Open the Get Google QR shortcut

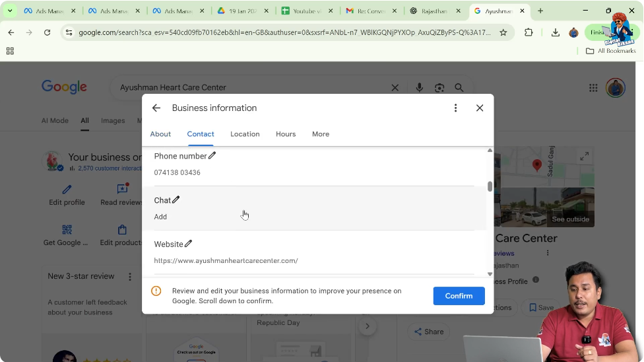pyautogui.click(x=66, y=236)
